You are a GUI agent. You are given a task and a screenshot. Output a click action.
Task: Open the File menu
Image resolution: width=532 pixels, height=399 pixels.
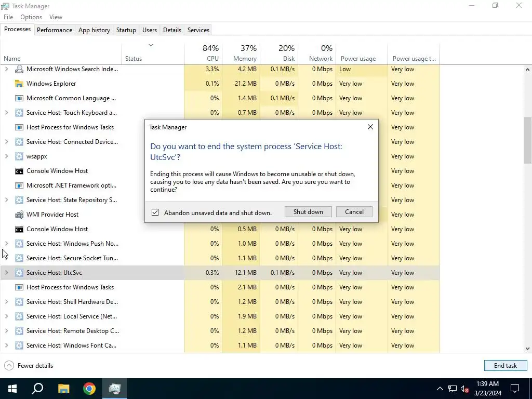[x=8, y=17]
